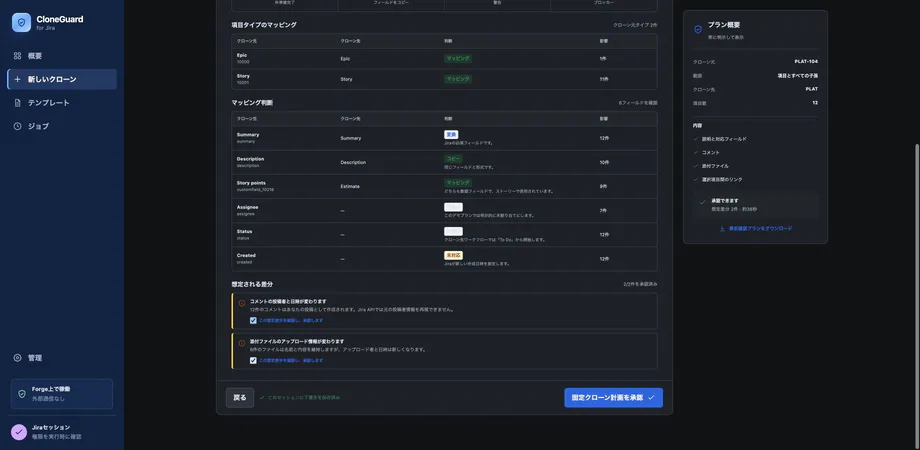Viewport: 920px width, 450px height.
Task: Click the マッピング badge in Story row
Action: (x=458, y=79)
